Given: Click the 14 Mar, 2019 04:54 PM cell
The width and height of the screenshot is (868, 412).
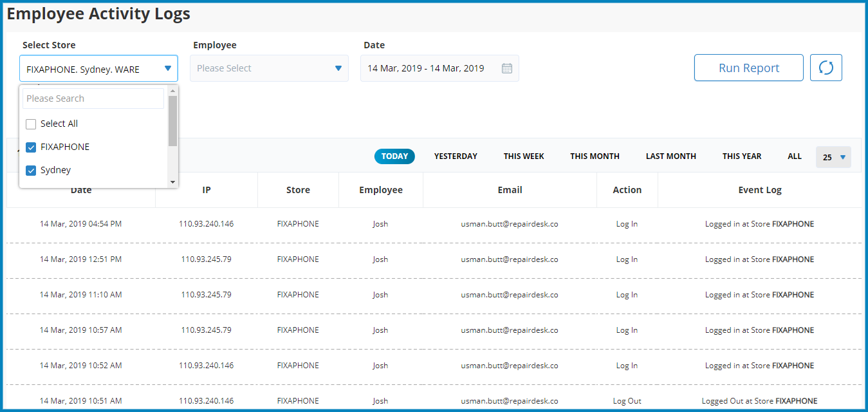Looking at the screenshot, I should tap(80, 224).
